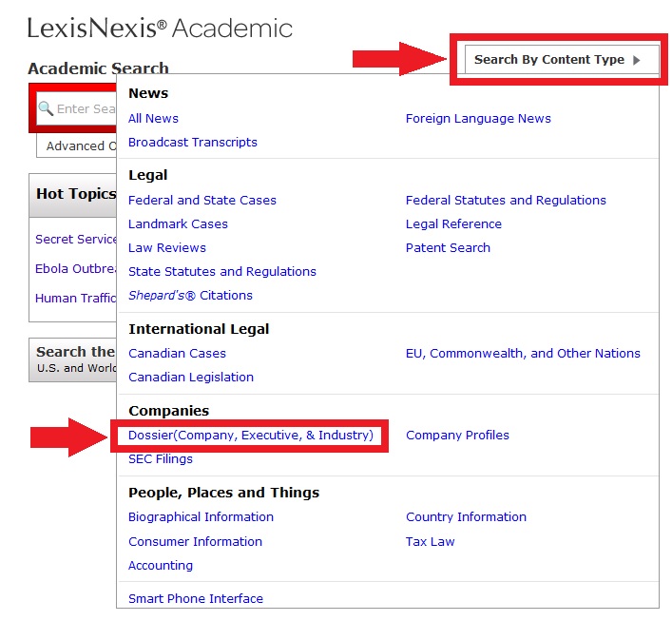Image resolution: width=672 pixels, height=621 pixels.
Task: Click People, Places and Things heading
Action: click(223, 493)
